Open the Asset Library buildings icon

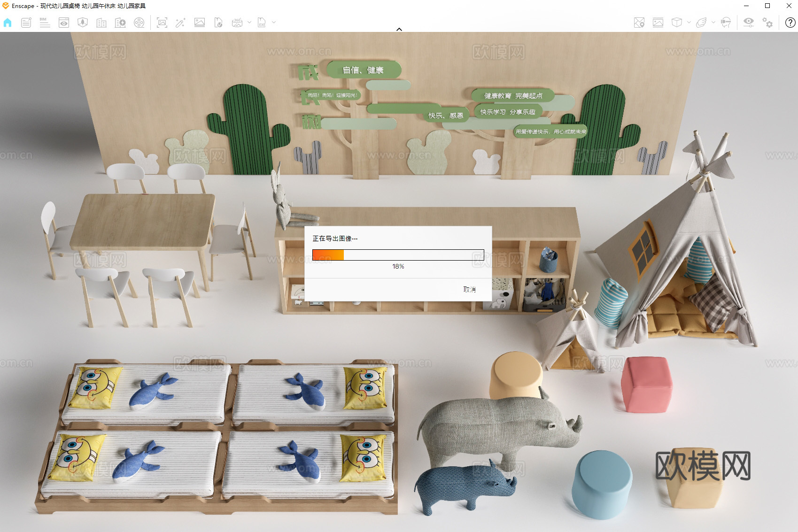101,23
